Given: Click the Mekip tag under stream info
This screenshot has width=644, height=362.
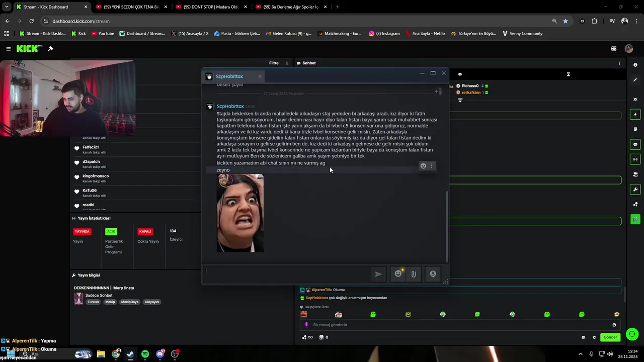Looking at the screenshot, I should 110,302.
